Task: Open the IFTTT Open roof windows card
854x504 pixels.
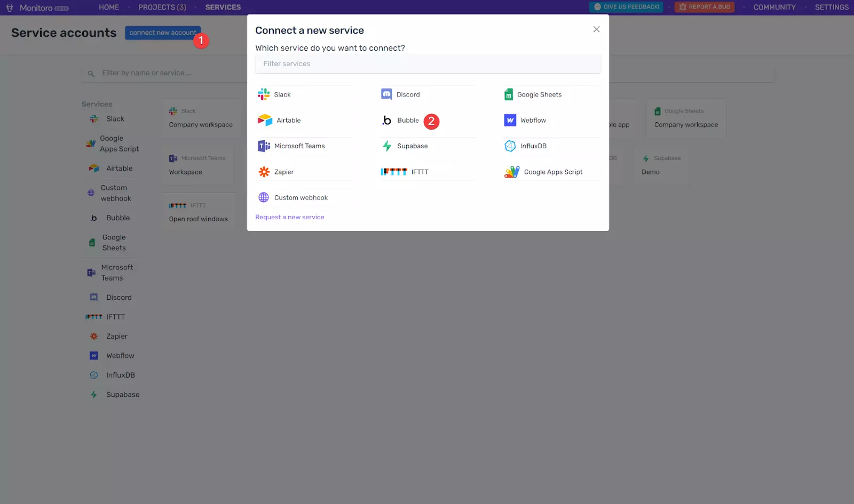Action: tap(199, 212)
